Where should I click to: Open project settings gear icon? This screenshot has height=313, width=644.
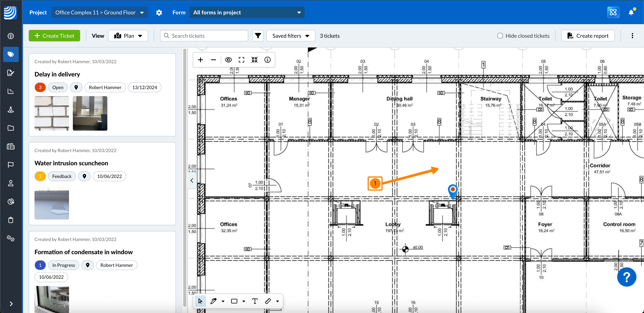pos(159,12)
